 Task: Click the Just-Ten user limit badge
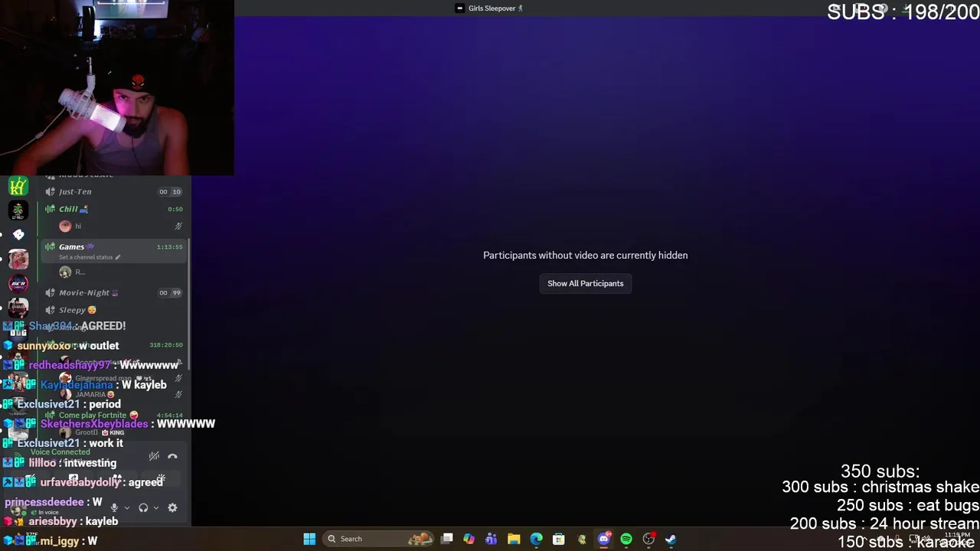(x=170, y=192)
